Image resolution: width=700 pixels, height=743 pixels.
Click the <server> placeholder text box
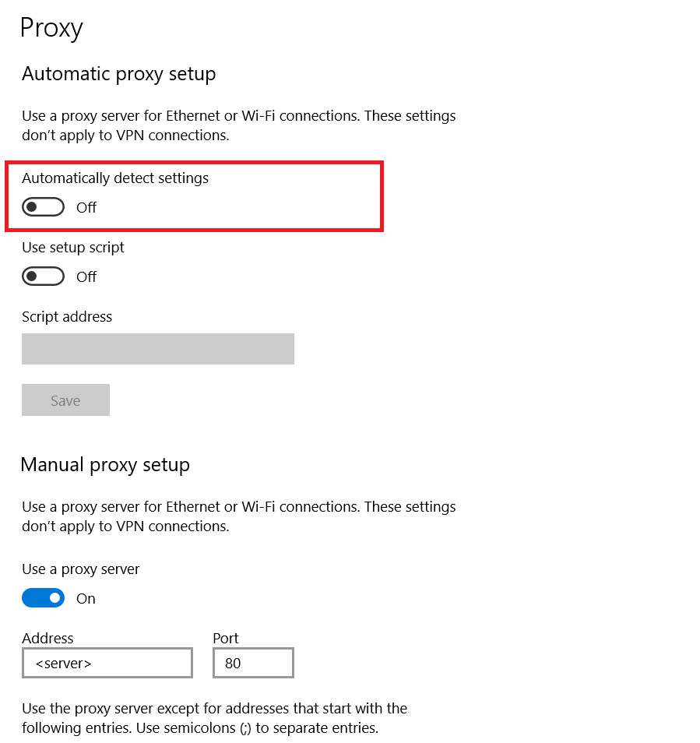(x=107, y=662)
